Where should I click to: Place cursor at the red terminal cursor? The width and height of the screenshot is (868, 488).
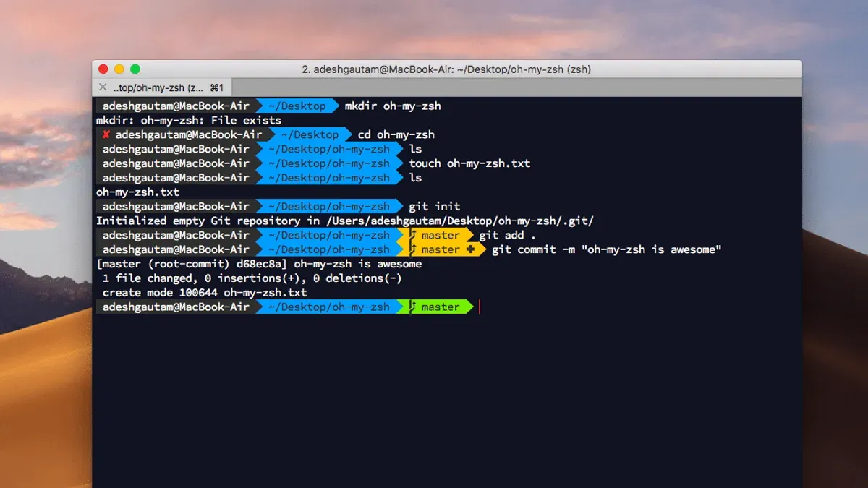480,307
